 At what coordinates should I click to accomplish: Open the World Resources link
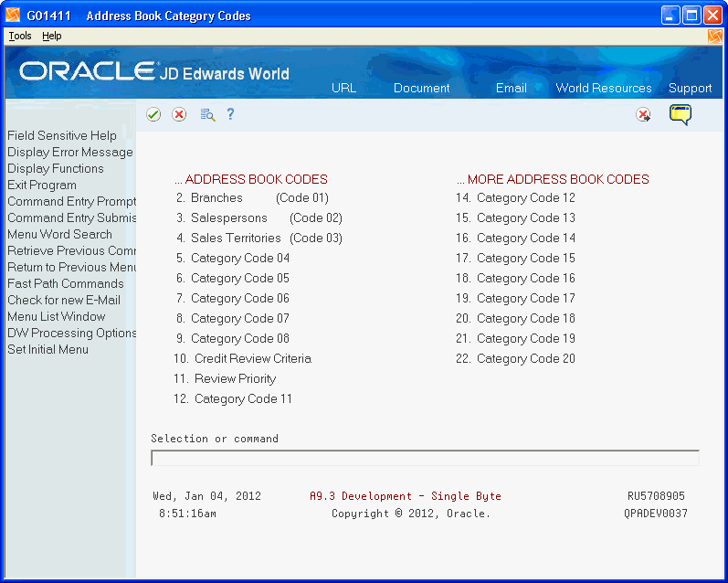[603, 88]
